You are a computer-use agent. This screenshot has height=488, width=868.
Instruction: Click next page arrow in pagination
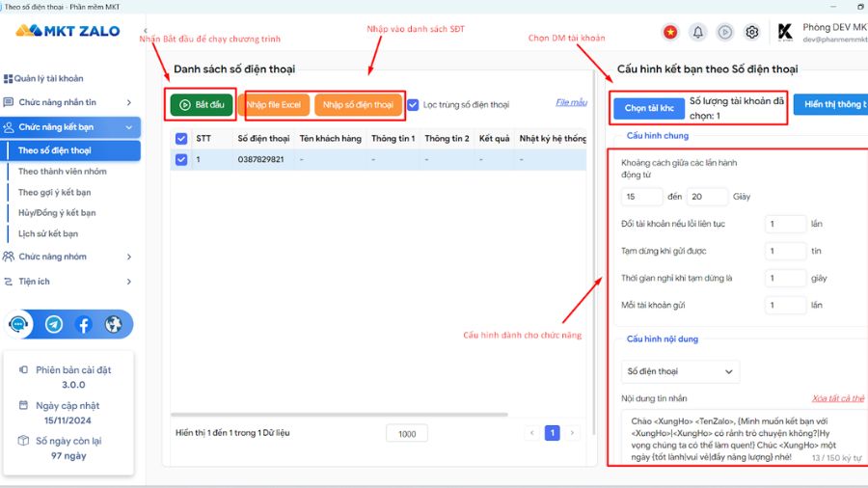(572, 433)
